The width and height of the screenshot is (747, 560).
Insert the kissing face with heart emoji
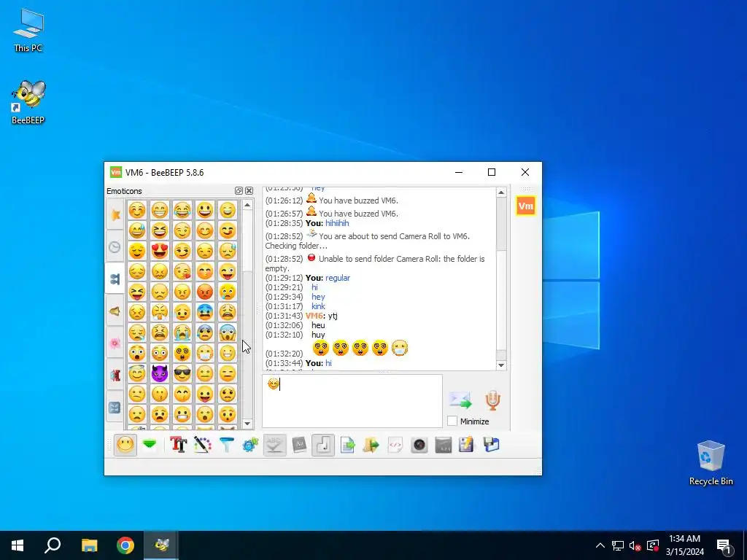[182, 271]
